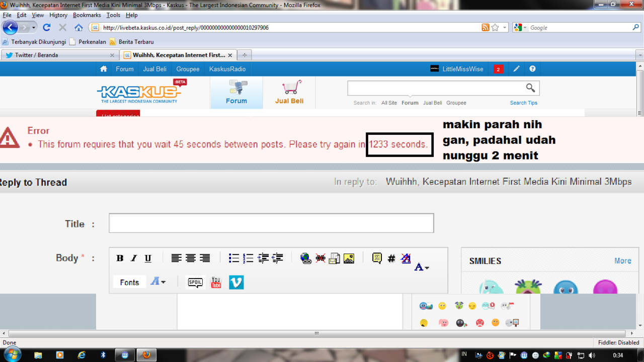The height and width of the screenshot is (362, 644).
Task: Open Kaskus help question-mark icon
Action: coord(532,69)
